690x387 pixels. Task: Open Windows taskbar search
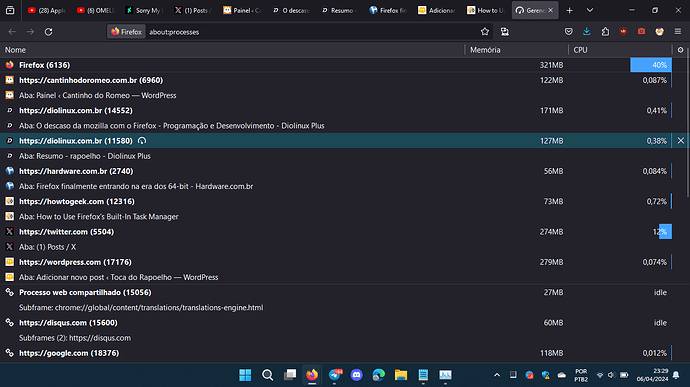point(267,375)
